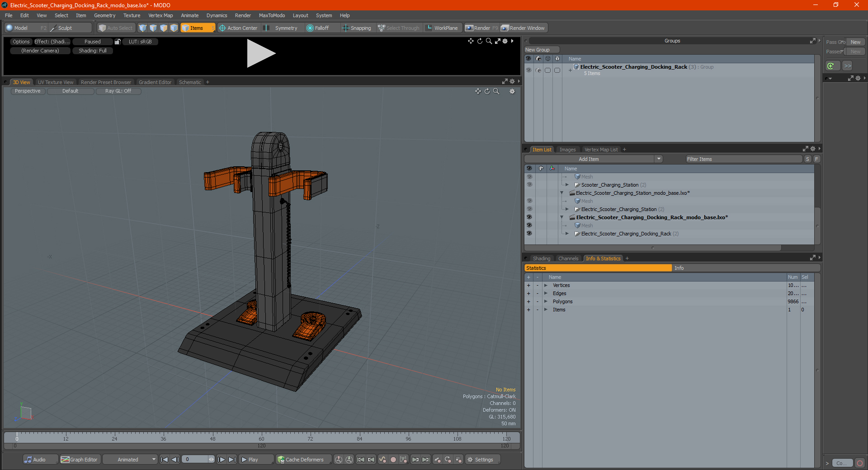This screenshot has width=868, height=470.
Task: Expand the Scooter_Charging_Station tree item
Action: click(567, 185)
